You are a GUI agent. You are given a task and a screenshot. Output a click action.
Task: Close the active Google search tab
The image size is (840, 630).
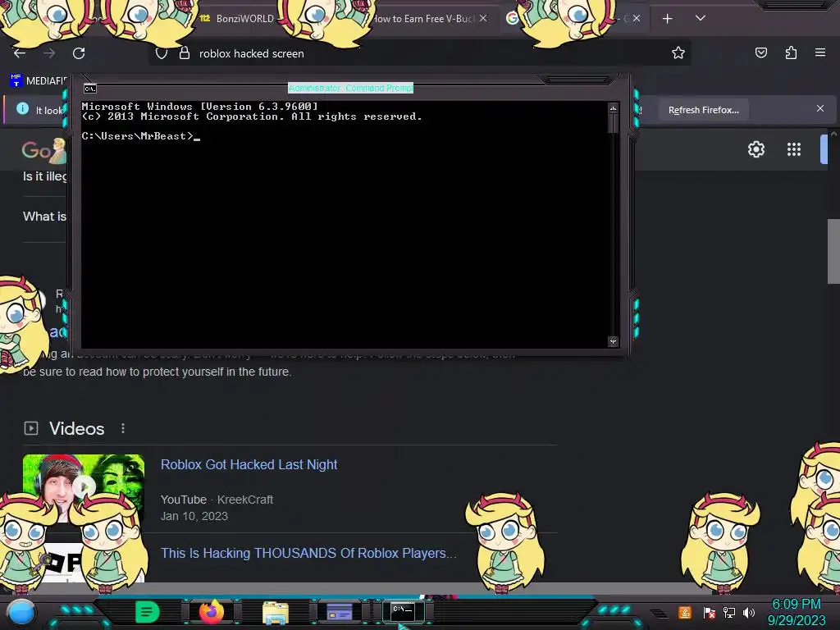coord(637,18)
